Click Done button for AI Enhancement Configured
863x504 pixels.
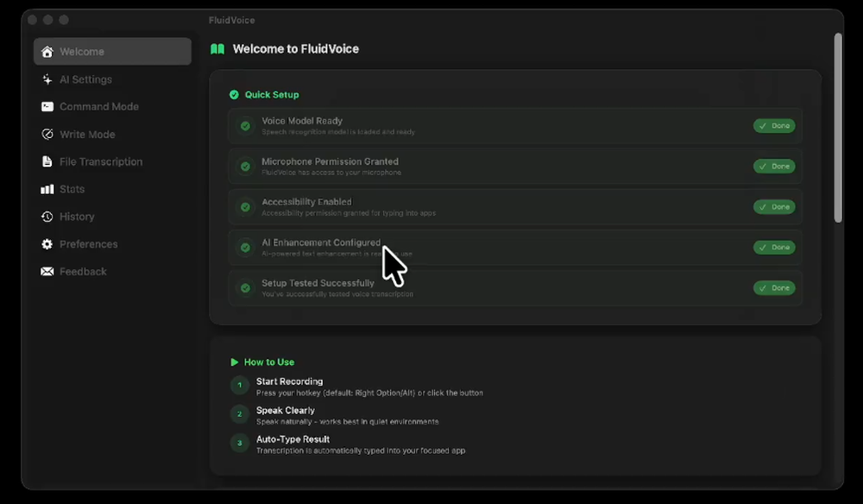(774, 248)
